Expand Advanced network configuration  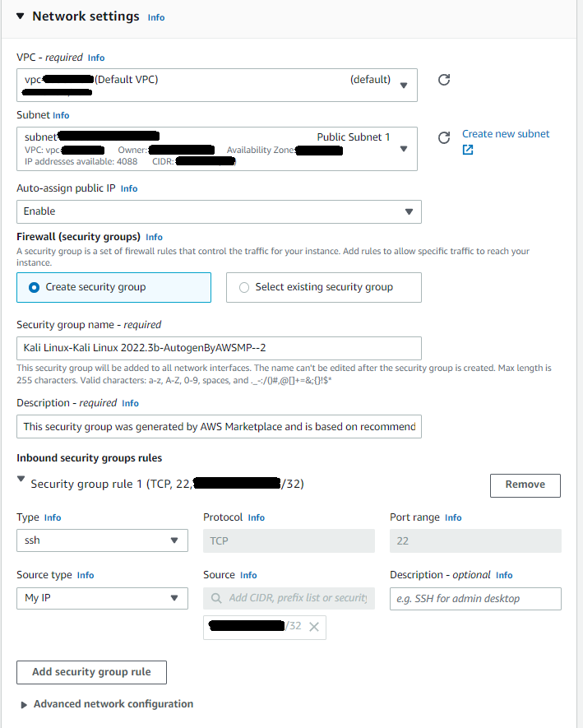tap(25, 704)
